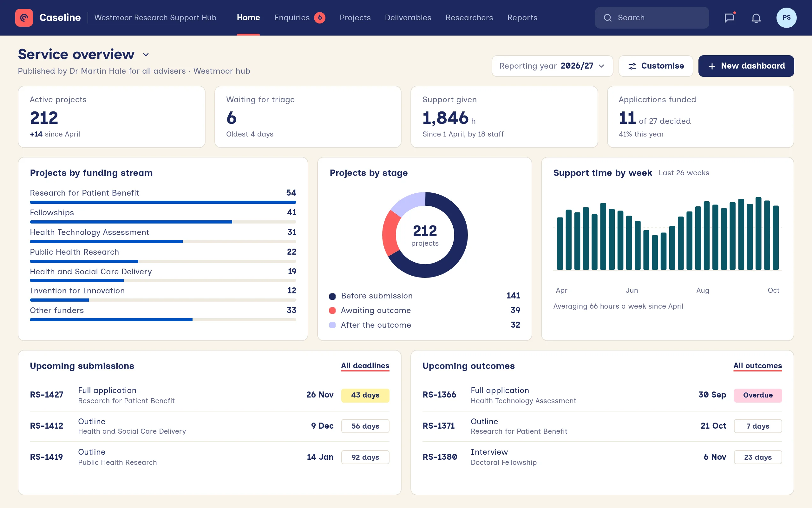This screenshot has width=812, height=508.
Task: Click the Other funders stream label
Action: pyautogui.click(x=57, y=310)
